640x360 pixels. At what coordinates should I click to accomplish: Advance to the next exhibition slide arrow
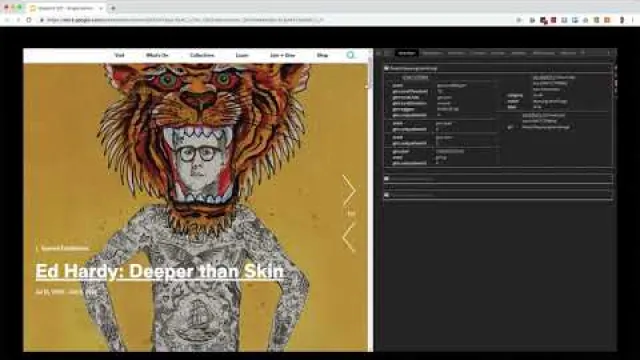point(349,190)
